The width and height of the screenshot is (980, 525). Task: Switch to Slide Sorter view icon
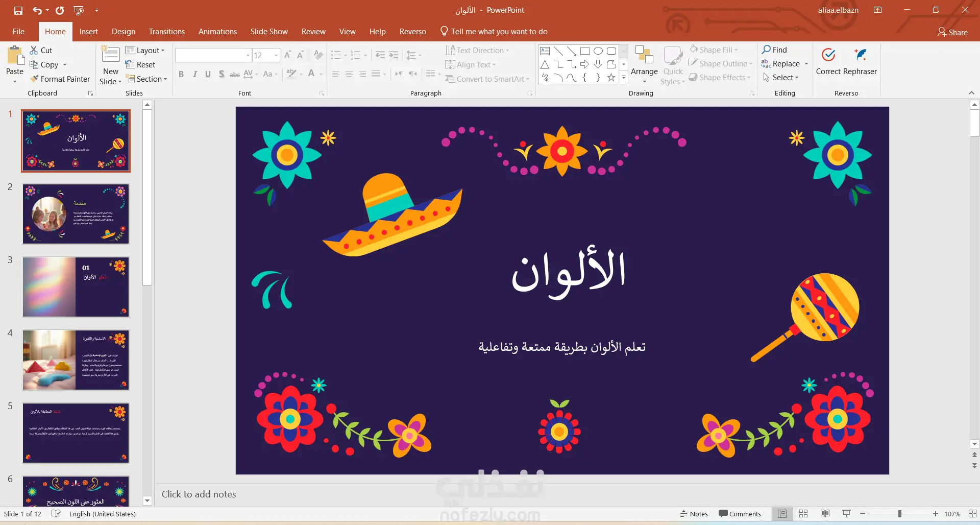tap(803, 514)
